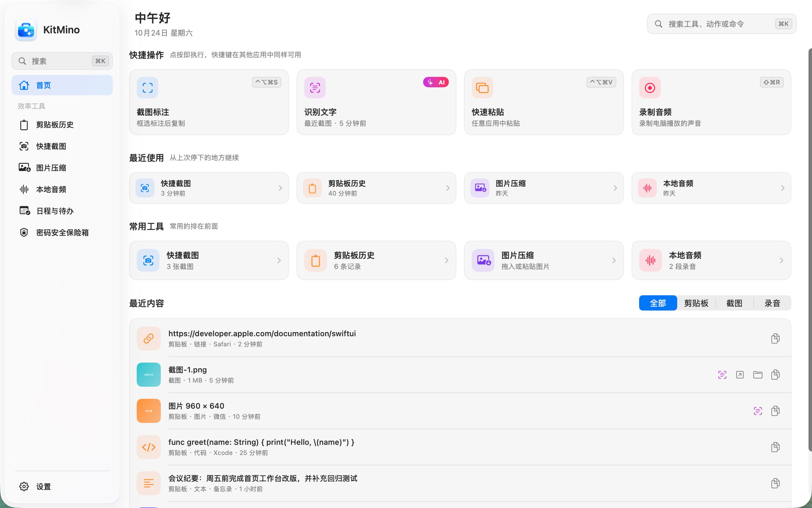Viewport: 812px width, 508px height.
Task: Switch to the 剪贴板 filter tab
Action: tap(696, 303)
